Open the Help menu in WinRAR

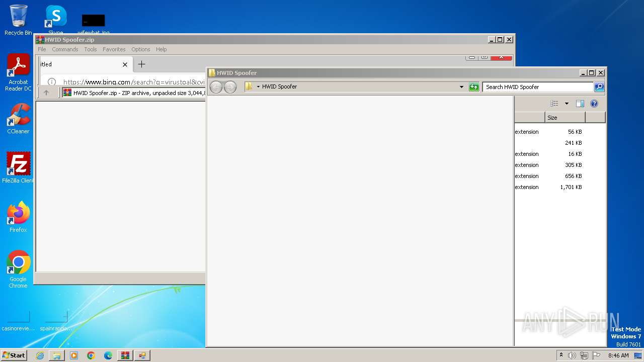point(161,49)
